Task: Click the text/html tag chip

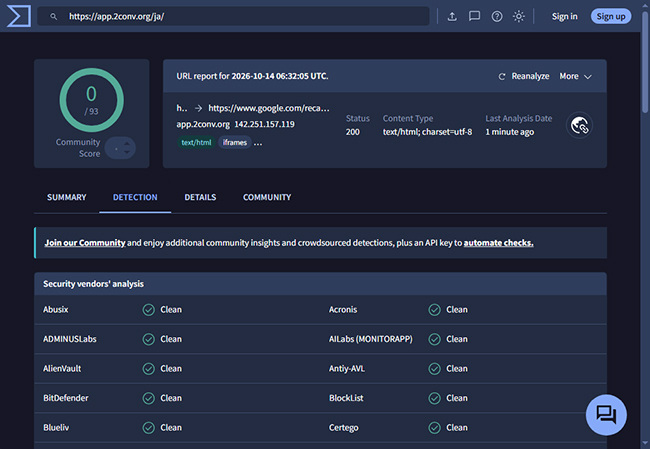Action: click(196, 143)
